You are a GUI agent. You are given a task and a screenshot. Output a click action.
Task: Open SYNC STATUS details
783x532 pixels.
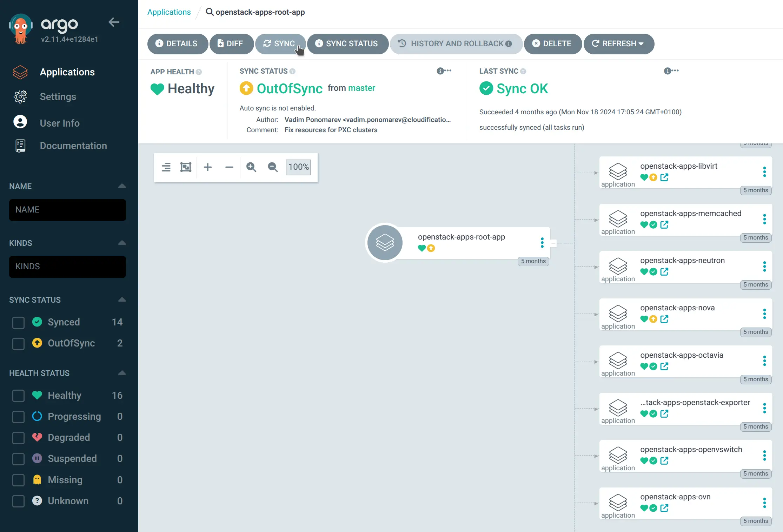click(x=347, y=44)
